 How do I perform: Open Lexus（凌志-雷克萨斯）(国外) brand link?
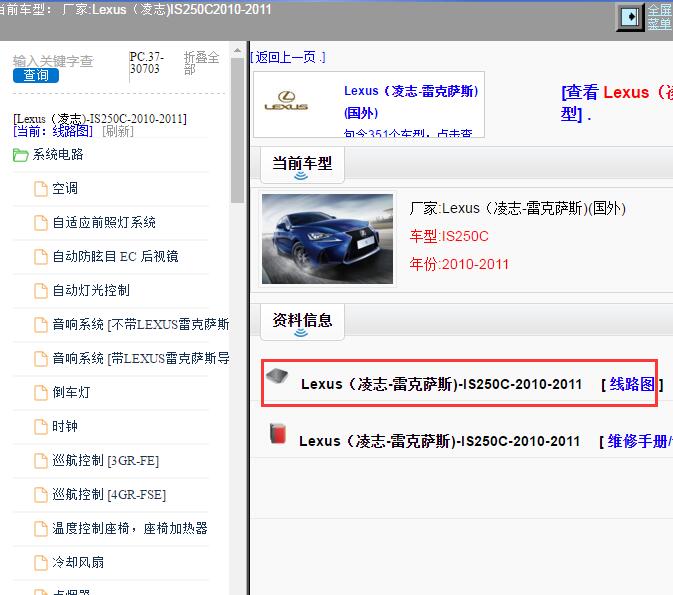pyautogui.click(x=411, y=102)
